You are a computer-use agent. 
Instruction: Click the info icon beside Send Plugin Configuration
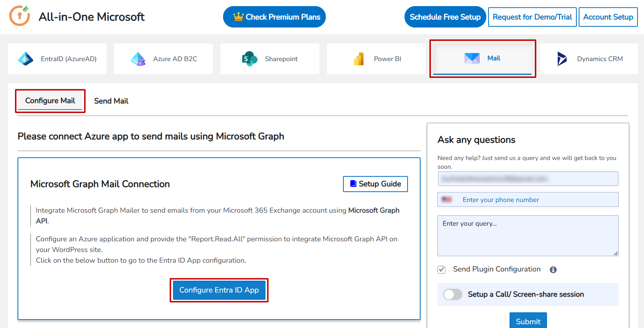tap(553, 270)
